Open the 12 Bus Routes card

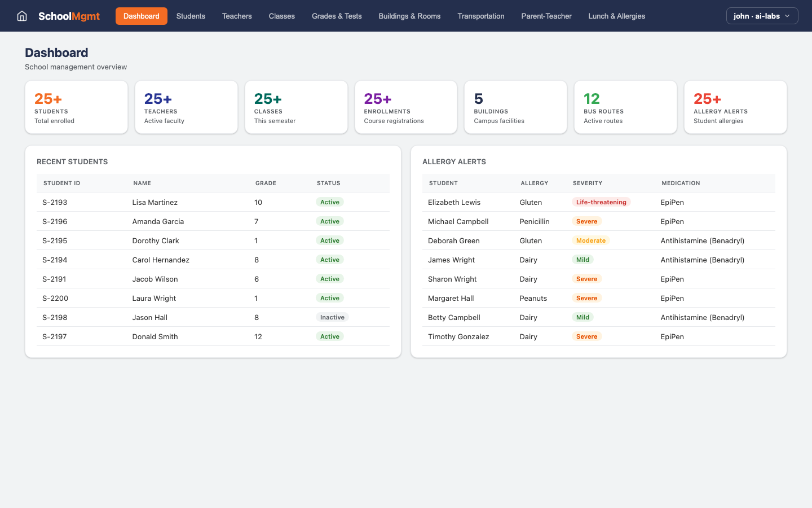coord(625,107)
